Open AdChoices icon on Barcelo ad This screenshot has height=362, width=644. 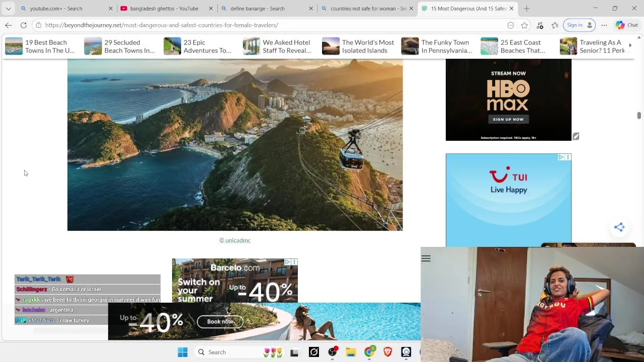287,262
